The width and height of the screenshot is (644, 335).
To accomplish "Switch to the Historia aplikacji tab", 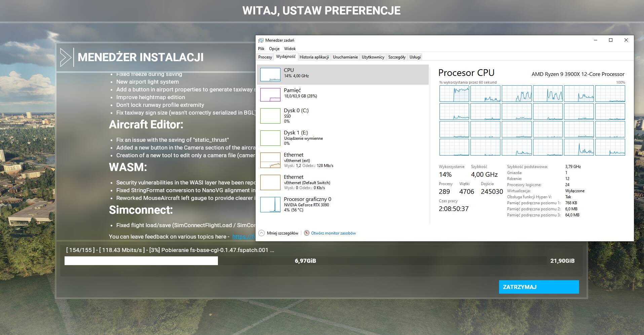I will pos(314,57).
